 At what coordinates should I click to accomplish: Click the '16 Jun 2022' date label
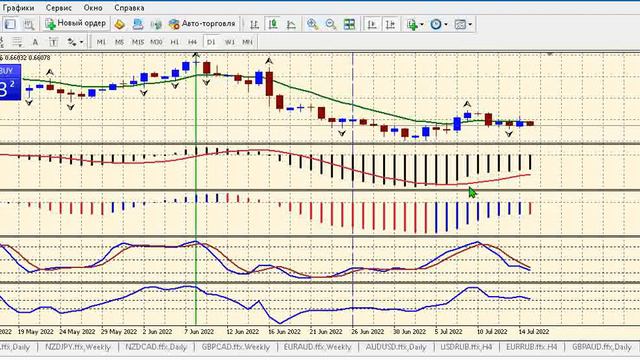284,331
